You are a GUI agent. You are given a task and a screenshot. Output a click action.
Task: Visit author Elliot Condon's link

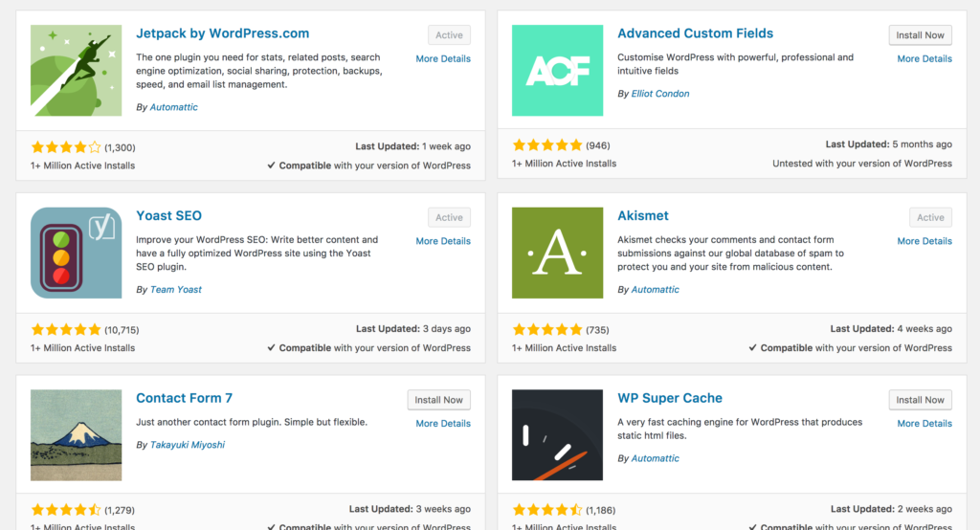click(660, 94)
